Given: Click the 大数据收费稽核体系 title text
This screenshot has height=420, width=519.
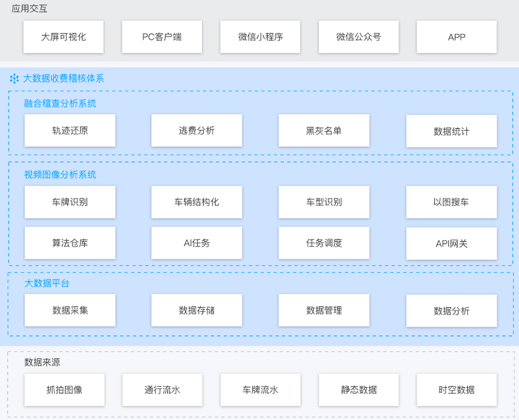Looking at the screenshot, I should (x=64, y=78).
